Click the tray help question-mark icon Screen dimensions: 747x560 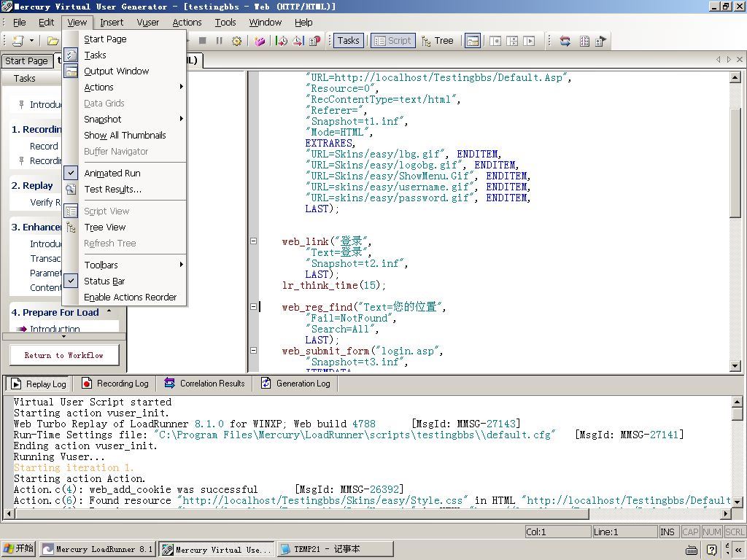(x=712, y=550)
